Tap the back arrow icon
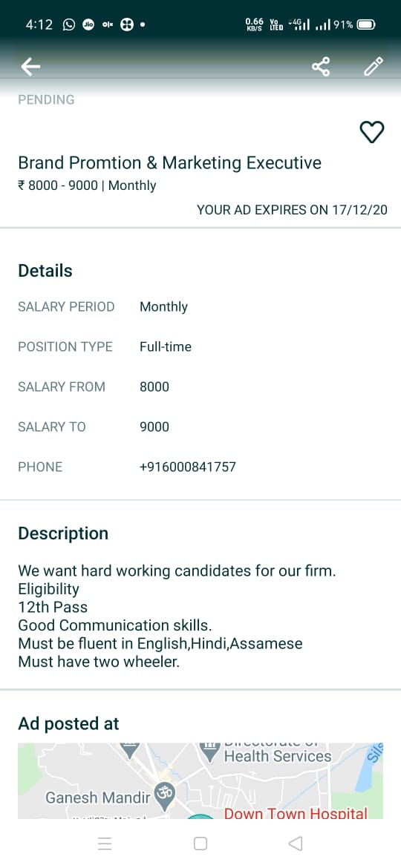Viewport: 401px width, 868px height. point(30,67)
